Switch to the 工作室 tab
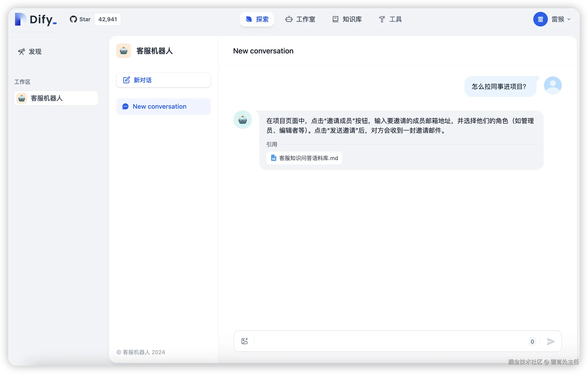The width and height of the screenshot is (588, 374). 300,19
